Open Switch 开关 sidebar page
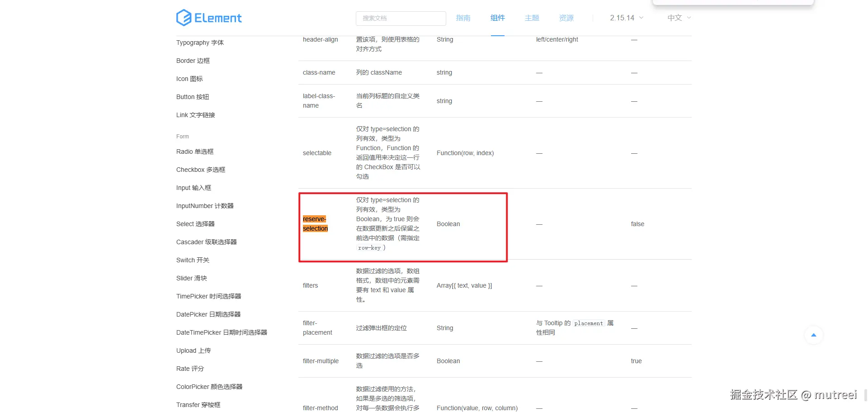Viewport: 868px width, 412px height. pyautogui.click(x=193, y=260)
